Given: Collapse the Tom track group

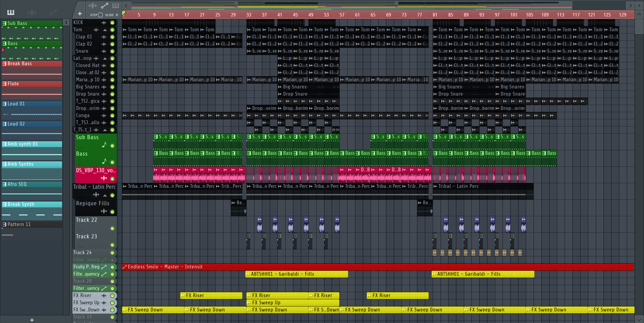Looking at the screenshot, I should 105,30.
